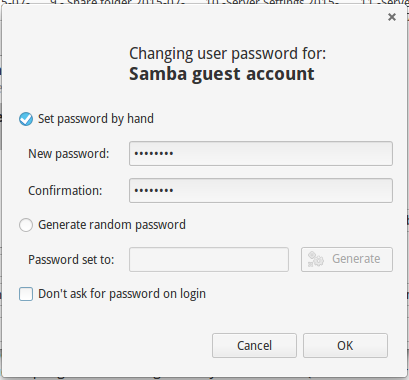Confirm the new password with OK
409x380 pixels.
pos(345,345)
